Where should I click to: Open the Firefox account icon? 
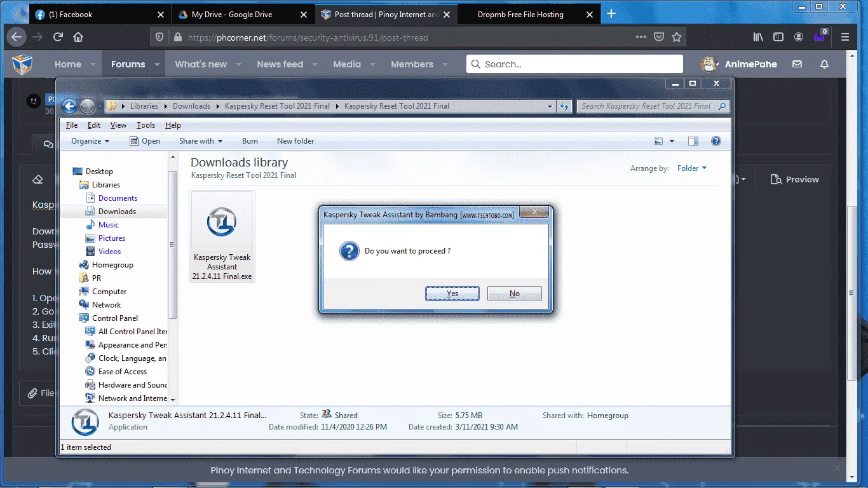pos(799,37)
